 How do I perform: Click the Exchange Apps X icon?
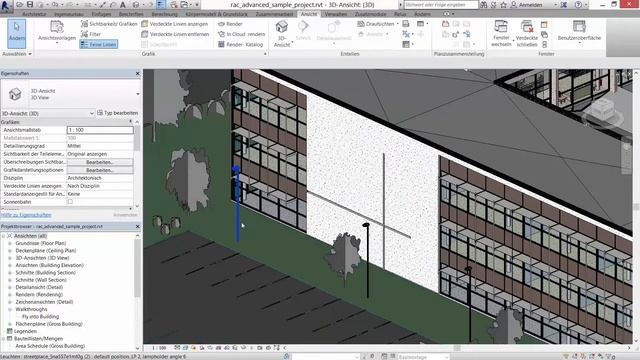pos(564,5)
